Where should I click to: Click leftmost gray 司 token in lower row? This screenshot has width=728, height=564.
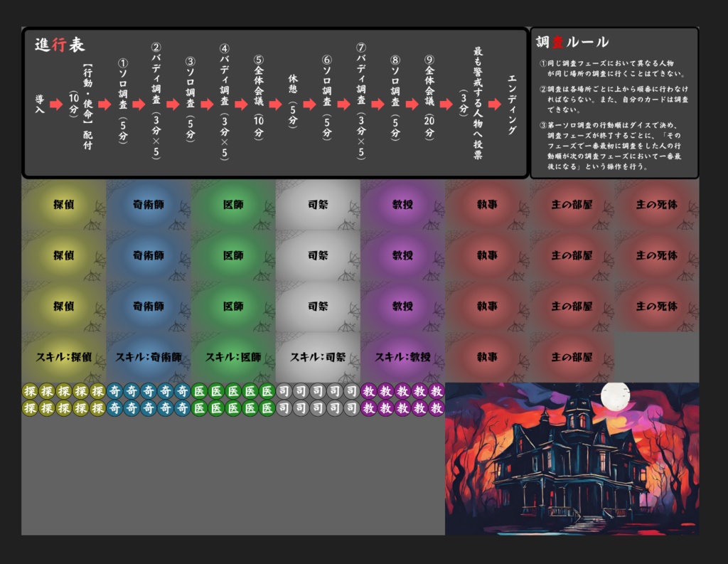tap(284, 408)
